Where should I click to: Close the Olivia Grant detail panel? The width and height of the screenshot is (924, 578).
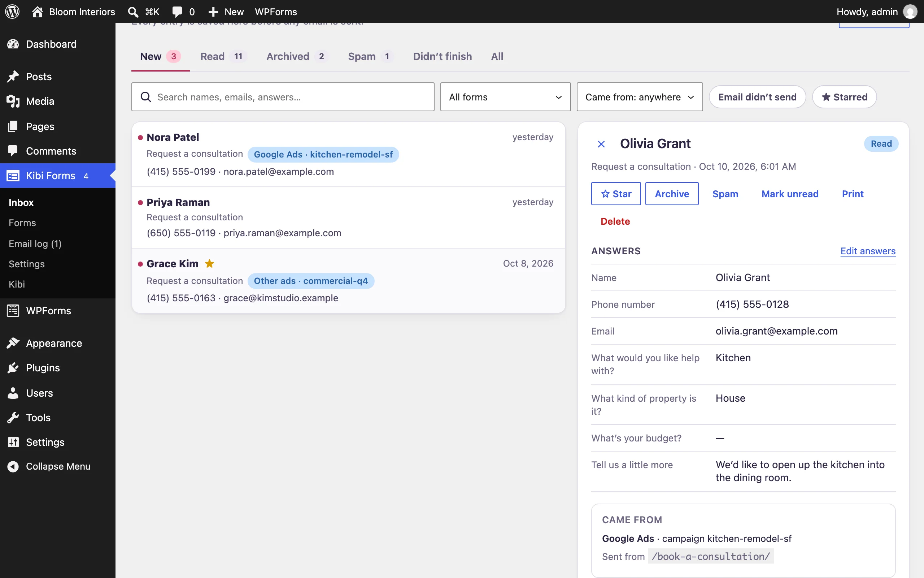tap(601, 144)
